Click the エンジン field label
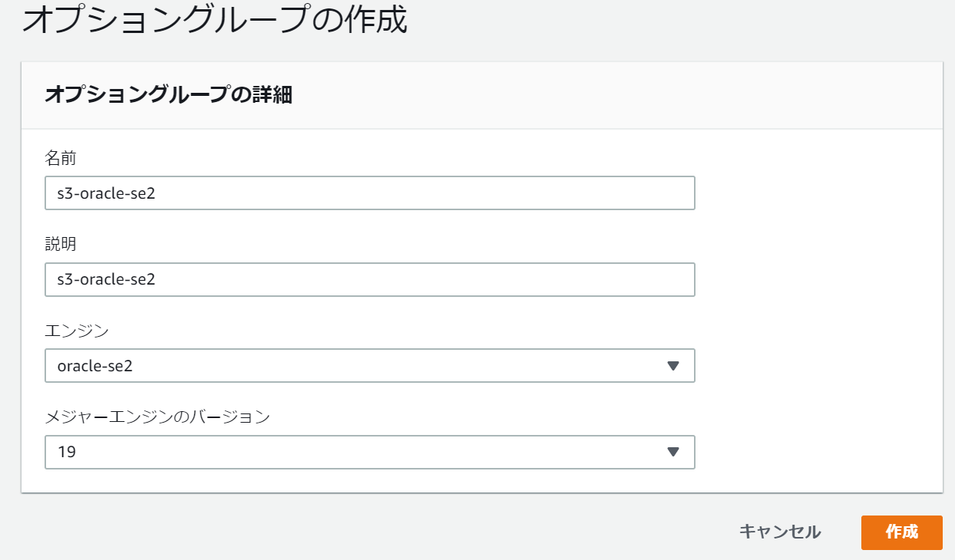Image resolution: width=955 pixels, height=560 pixels. 77,331
